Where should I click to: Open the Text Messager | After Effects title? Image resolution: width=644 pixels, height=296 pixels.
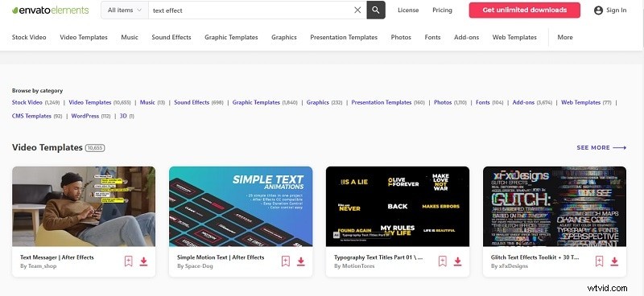(x=57, y=257)
